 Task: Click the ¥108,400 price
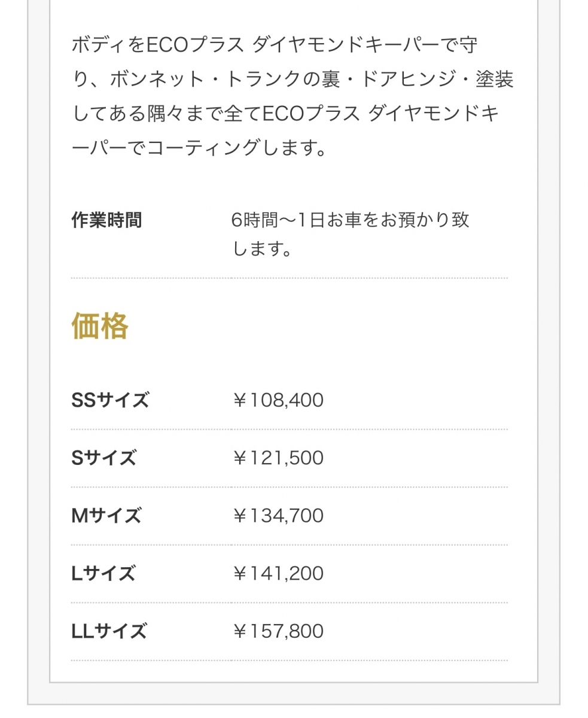pyautogui.click(x=278, y=400)
